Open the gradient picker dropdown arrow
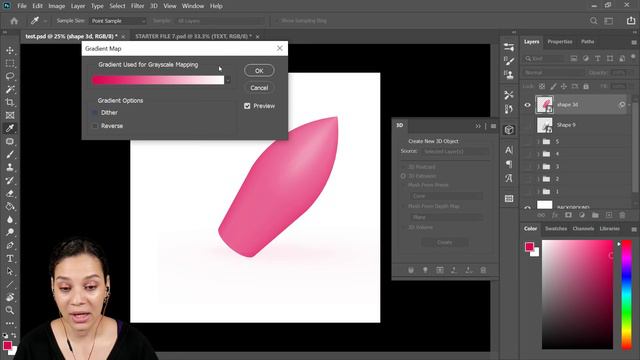640x360 pixels. 228,80
